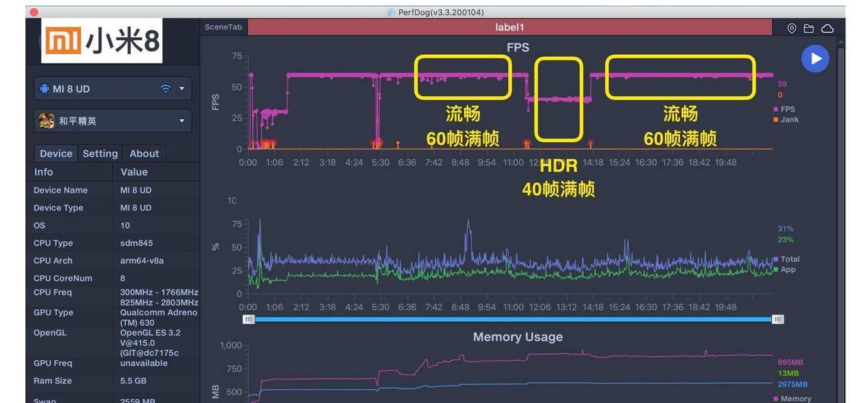Click the arm64-v8a architecture value
The width and height of the screenshot is (868, 403).
tap(142, 261)
